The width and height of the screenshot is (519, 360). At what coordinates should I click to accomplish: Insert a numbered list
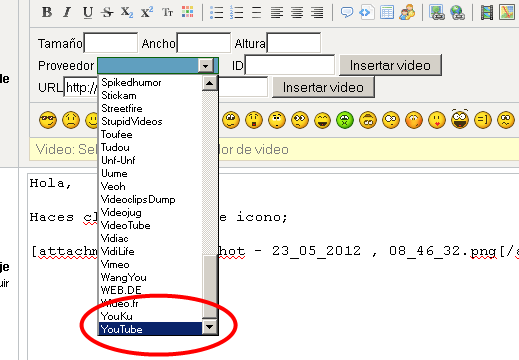pos(236,13)
